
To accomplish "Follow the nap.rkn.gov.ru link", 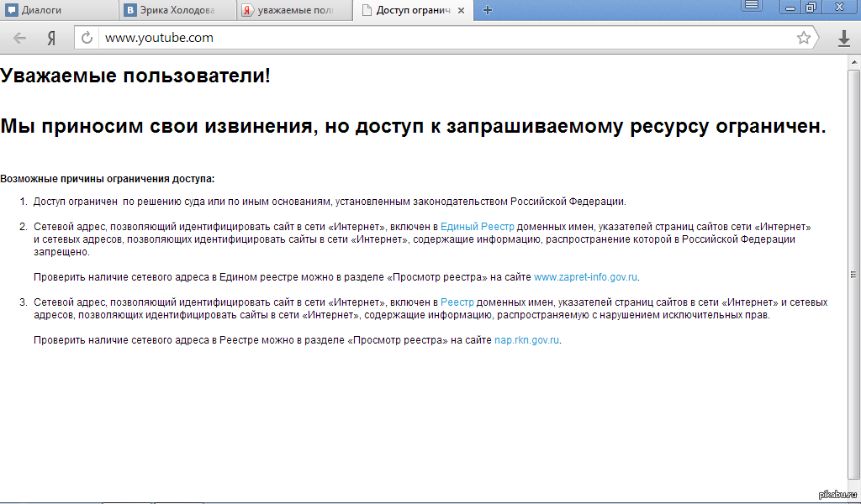I will [x=526, y=340].
